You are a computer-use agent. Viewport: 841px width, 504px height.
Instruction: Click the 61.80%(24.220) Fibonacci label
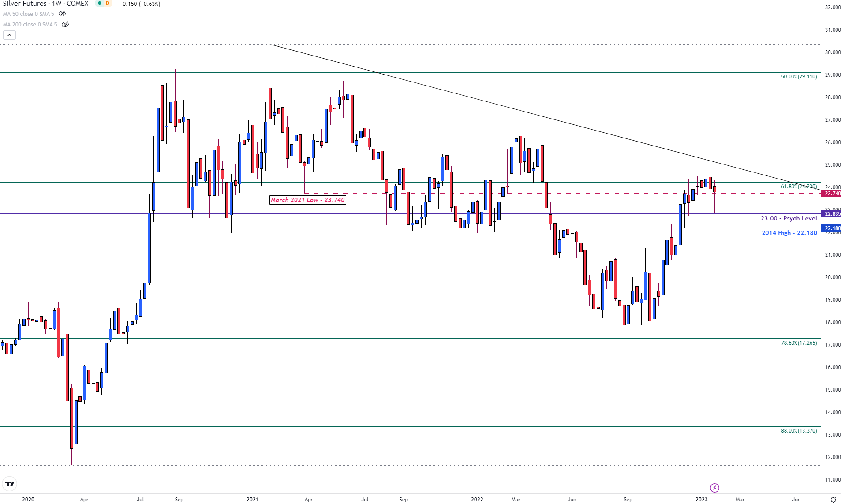tap(799, 187)
